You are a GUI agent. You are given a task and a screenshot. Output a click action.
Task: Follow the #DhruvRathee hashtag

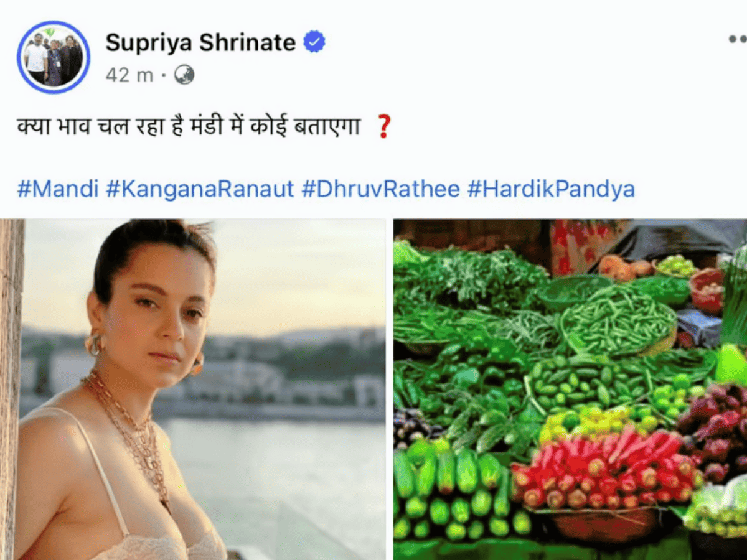point(381,189)
